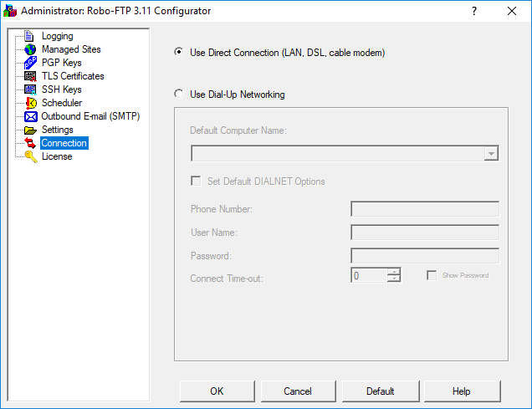The image size is (532, 409).
Task: Open the Logging tree item
Action: 58,36
